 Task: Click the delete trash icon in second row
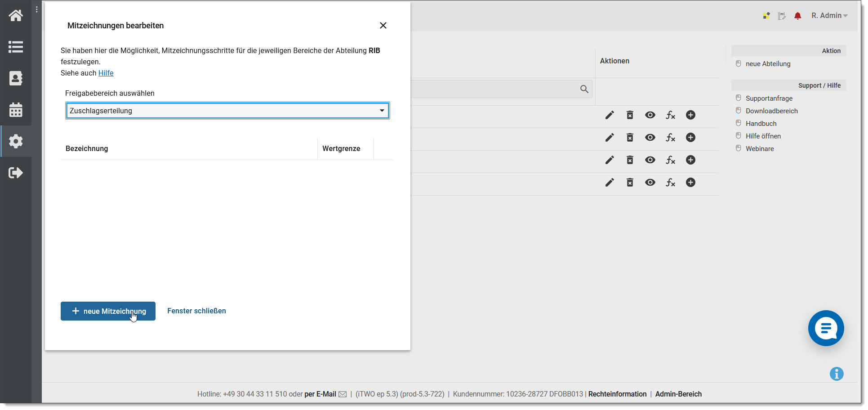630,138
